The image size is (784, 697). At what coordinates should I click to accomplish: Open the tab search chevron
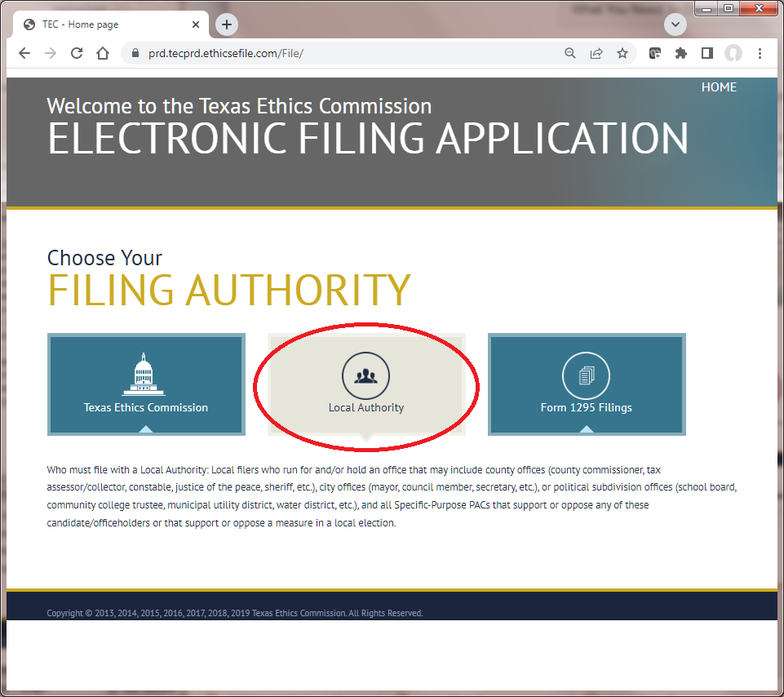(x=675, y=24)
